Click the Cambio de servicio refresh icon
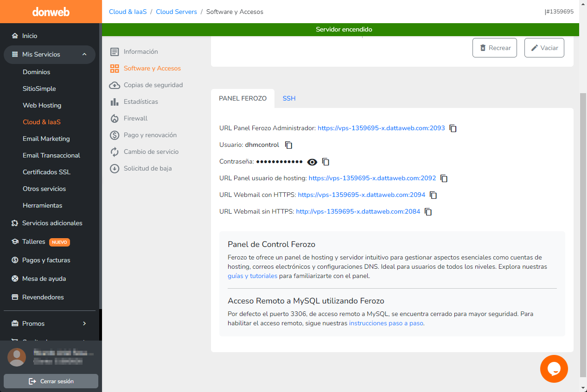 [x=115, y=152]
